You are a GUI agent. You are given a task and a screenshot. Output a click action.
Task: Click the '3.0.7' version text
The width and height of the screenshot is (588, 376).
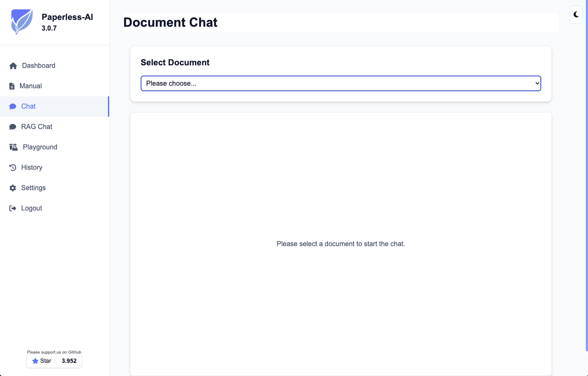(49, 28)
